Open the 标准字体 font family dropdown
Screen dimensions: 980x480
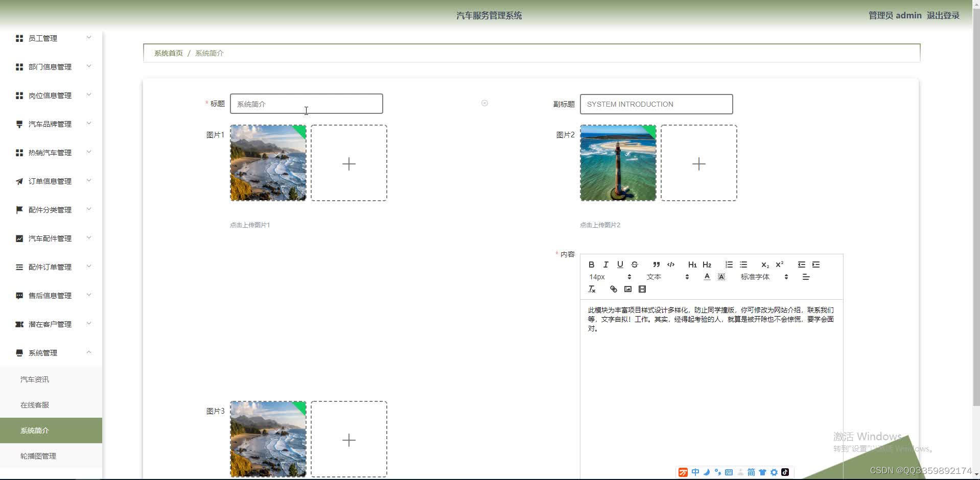click(x=764, y=277)
